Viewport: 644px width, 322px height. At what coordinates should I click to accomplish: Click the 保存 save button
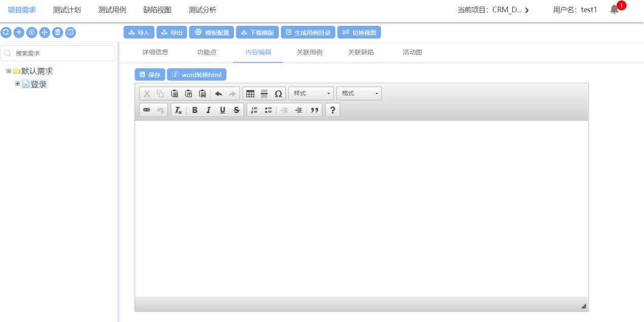150,75
